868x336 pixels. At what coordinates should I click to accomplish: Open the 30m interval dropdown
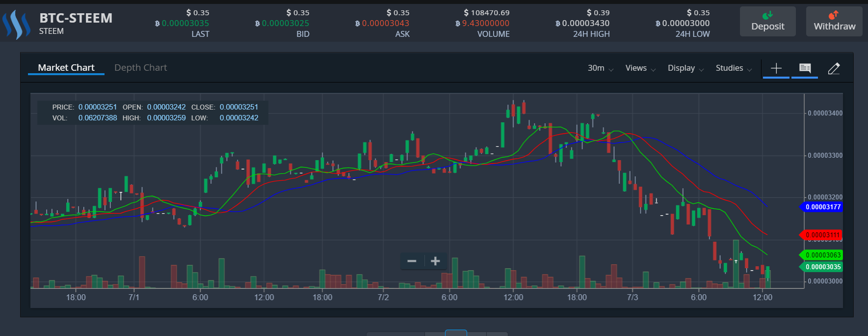[601, 68]
